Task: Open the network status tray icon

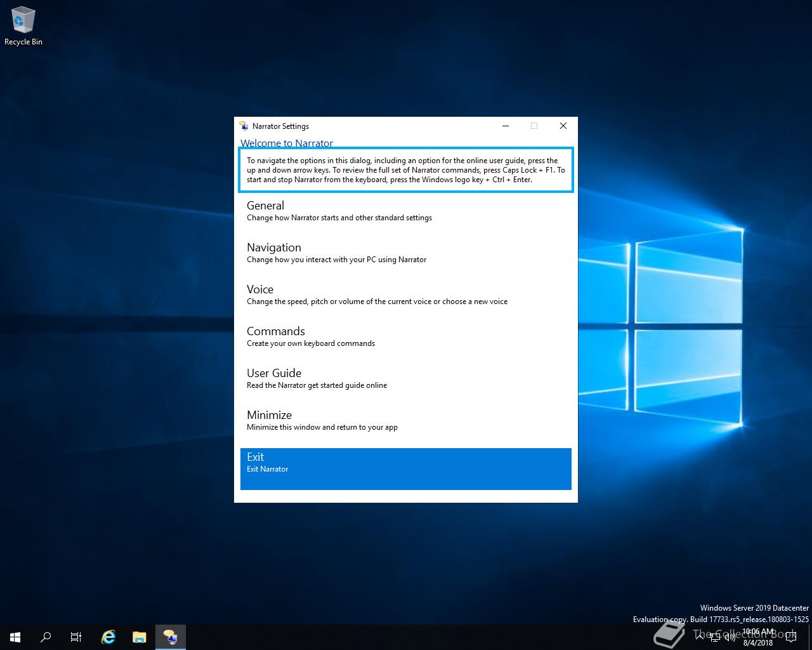Action: pos(715,637)
